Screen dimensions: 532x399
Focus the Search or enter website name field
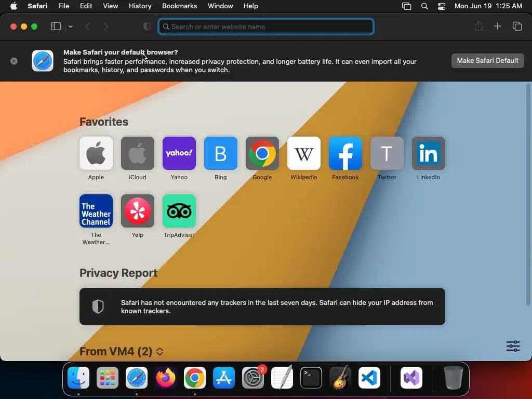(x=266, y=26)
